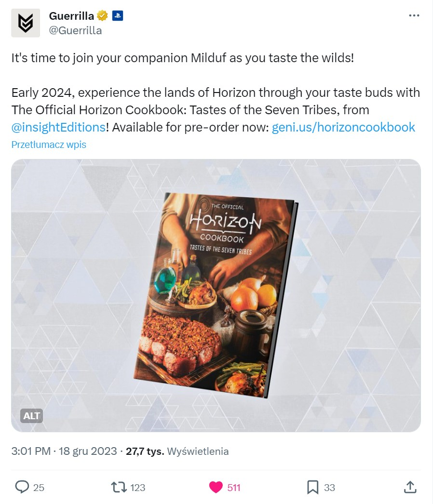Click the Guerrilla display name
The height and width of the screenshot is (504, 433).
coord(71,16)
